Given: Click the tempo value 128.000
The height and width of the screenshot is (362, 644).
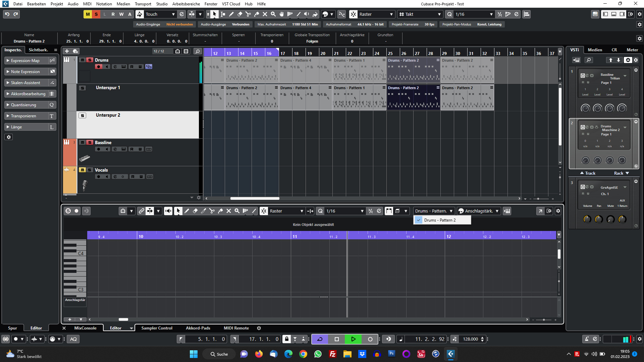Looking at the screenshot, I should pos(470,339).
